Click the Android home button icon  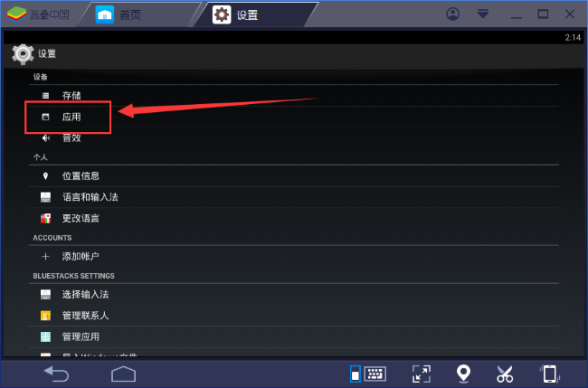[123, 374]
